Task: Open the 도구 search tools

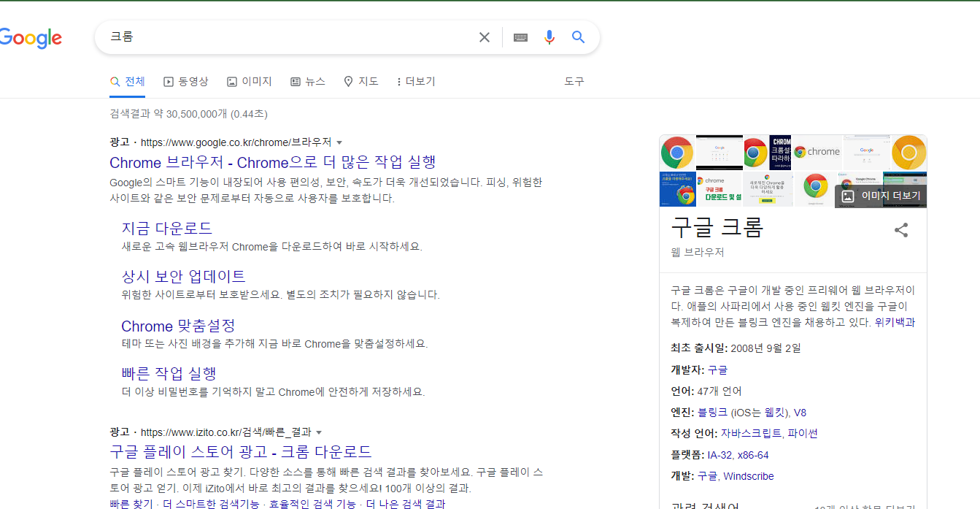Action: 574,82
